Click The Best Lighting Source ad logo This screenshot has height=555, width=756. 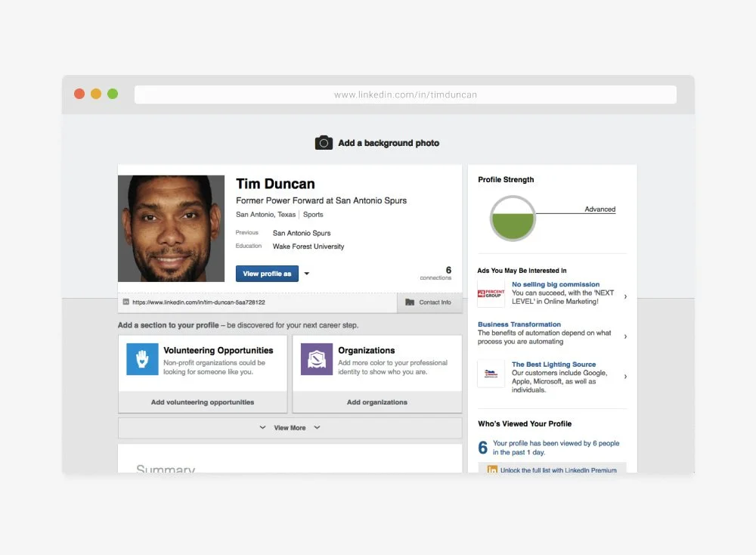491,374
